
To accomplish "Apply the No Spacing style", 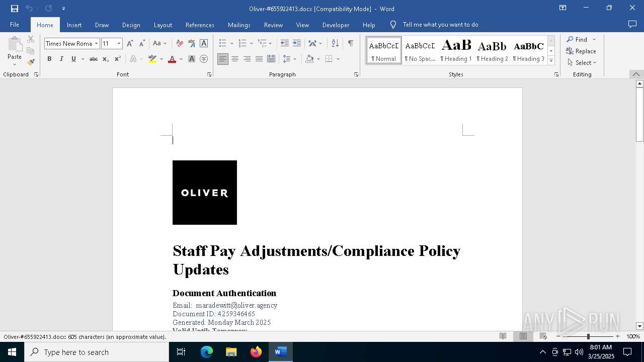I will 420,50.
